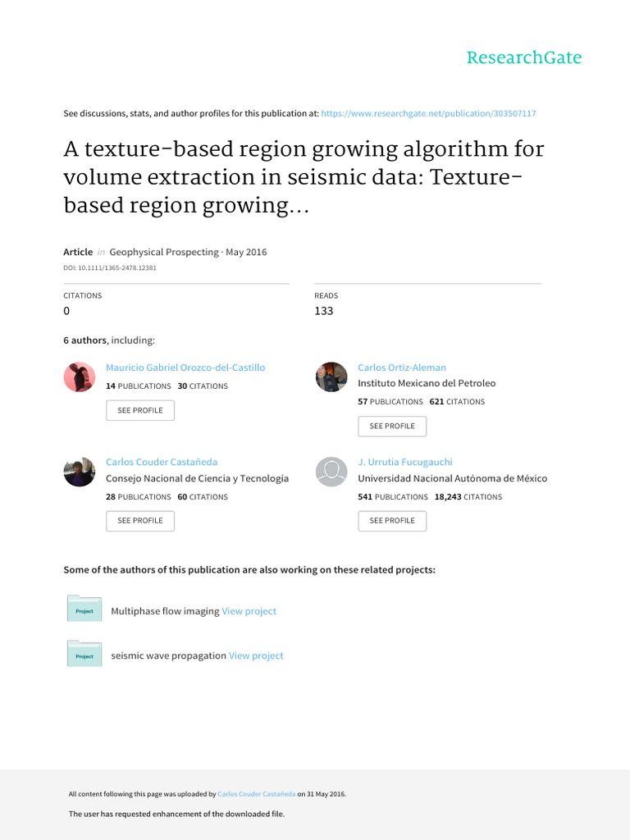Click SEE PROFILE under Carlos Ortiz-Aleman
This screenshot has height=840, width=630.
[392, 426]
